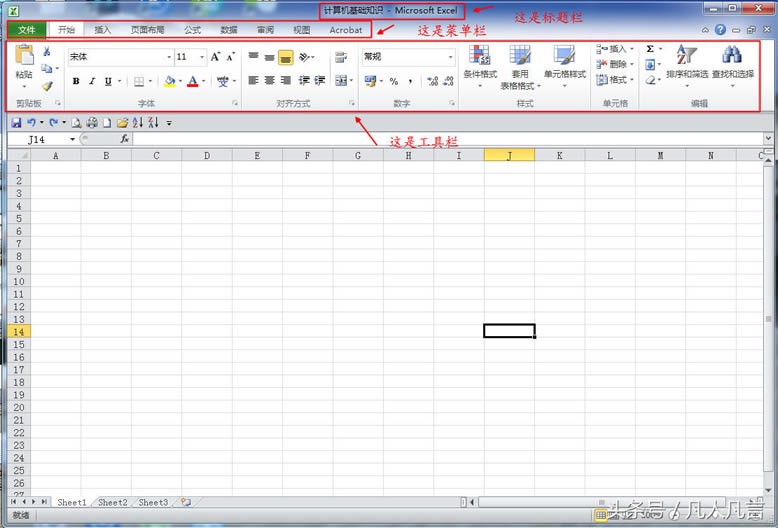
Task: Toggle the highlighted bottom align button
Action: point(285,58)
